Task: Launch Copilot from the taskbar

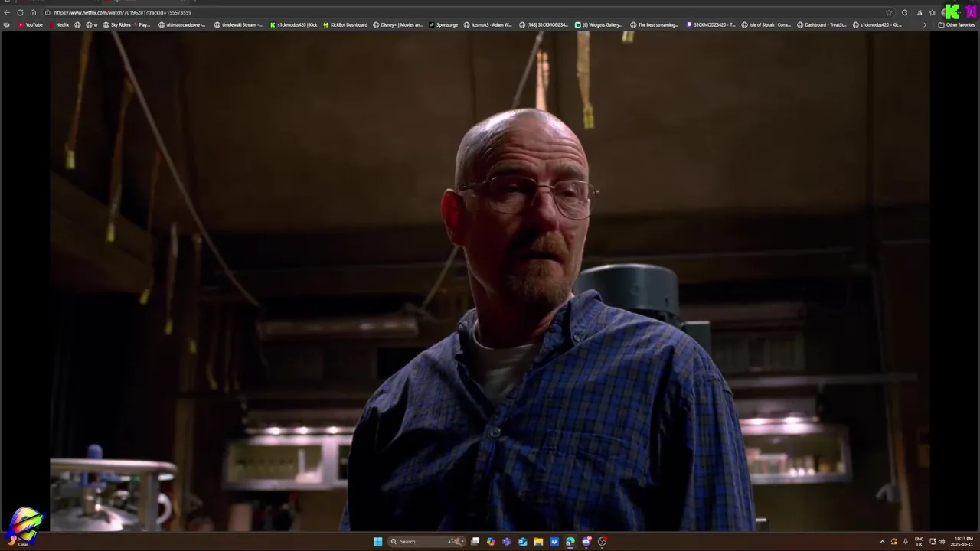Action: pos(491,542)
